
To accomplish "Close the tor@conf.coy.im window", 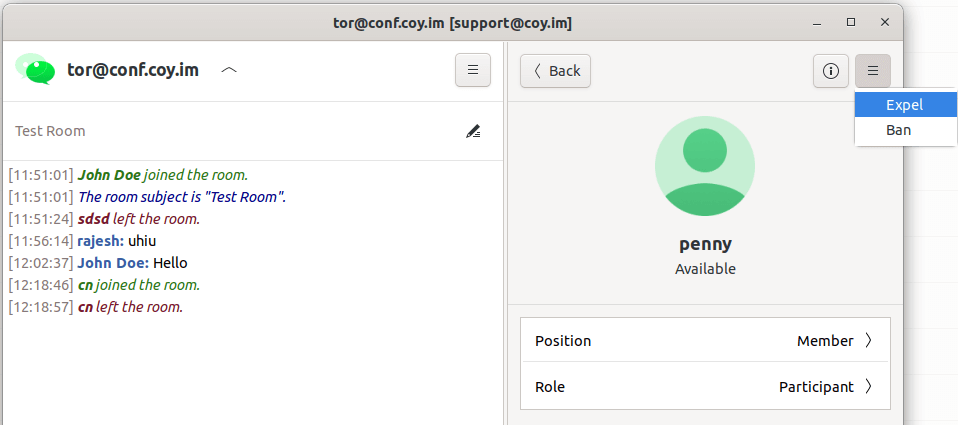I will [884, 21].
